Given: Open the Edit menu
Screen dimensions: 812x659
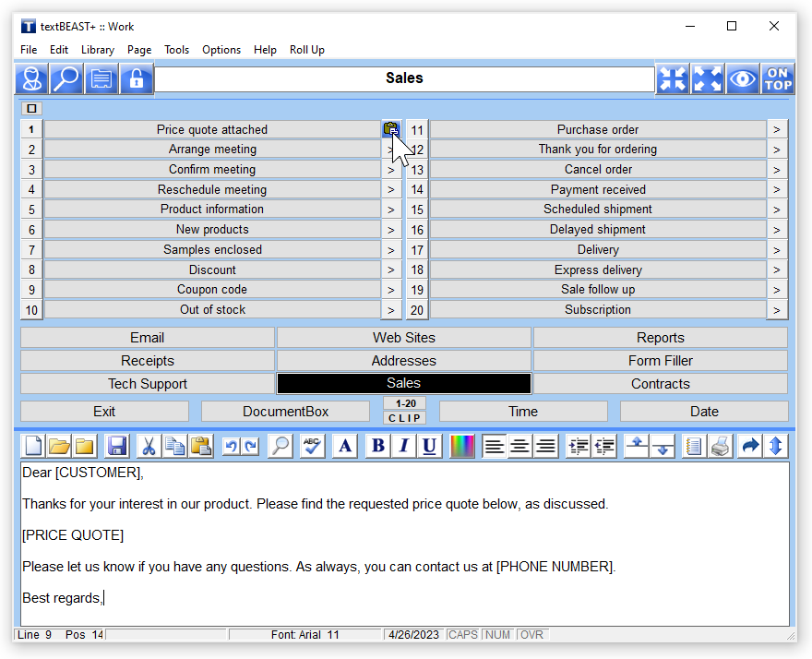Looking at the screenshot, I should tap(59, 50).
